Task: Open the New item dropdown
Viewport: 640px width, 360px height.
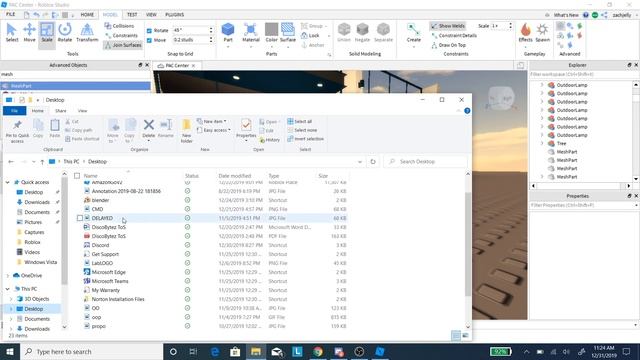Action: (x=211, y=121)
